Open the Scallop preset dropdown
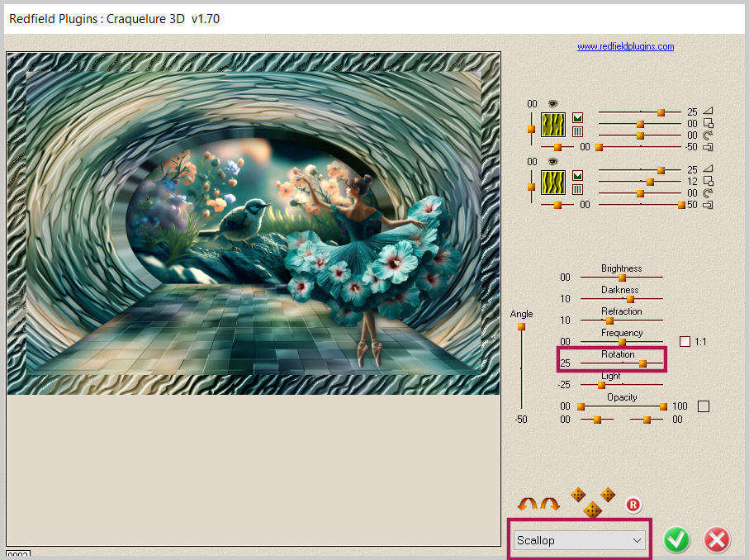Image resolution: width=749 pixels, height=560 pixels. tap(578, 540)
